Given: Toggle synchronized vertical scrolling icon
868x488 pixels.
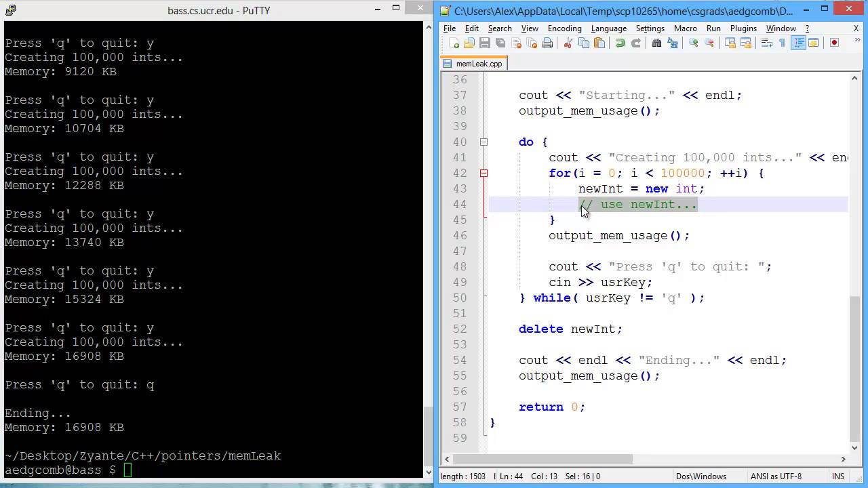Looking at the screenshot, I should (730, 43).
